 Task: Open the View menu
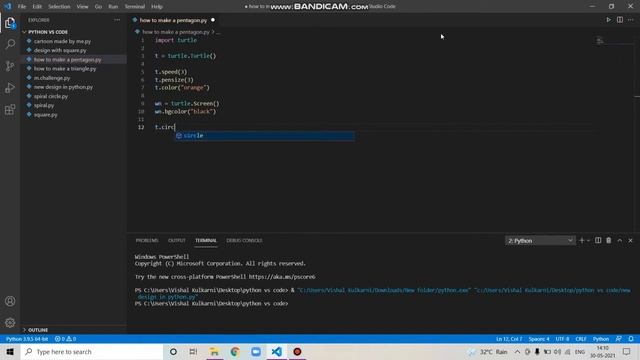(x=82, y=7)
